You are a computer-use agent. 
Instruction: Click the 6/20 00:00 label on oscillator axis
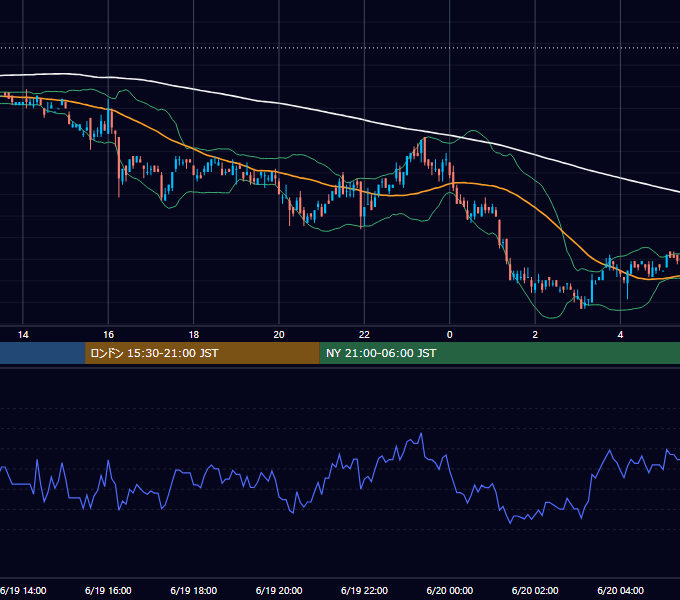pyautogui.click(x=450, y=591)
